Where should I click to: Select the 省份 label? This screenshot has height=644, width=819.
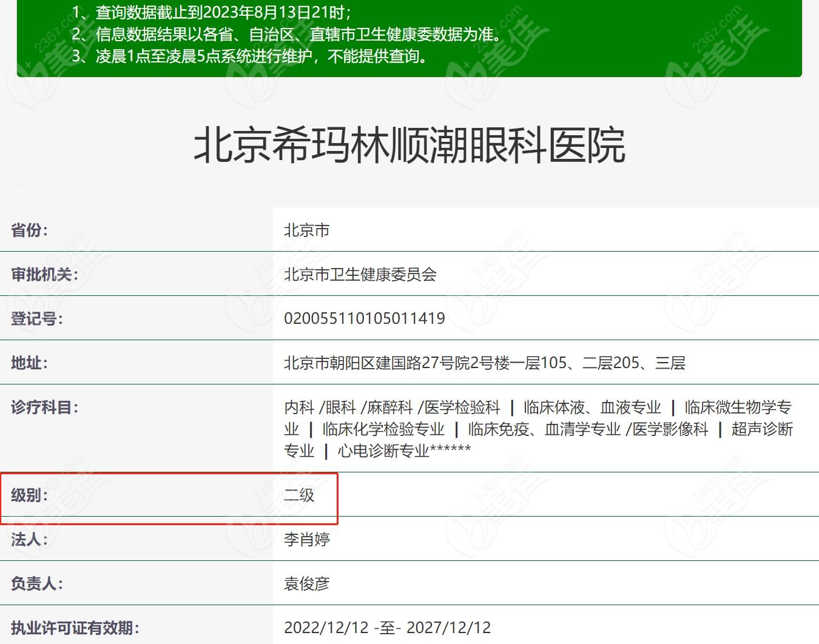[x=29, y=230]
